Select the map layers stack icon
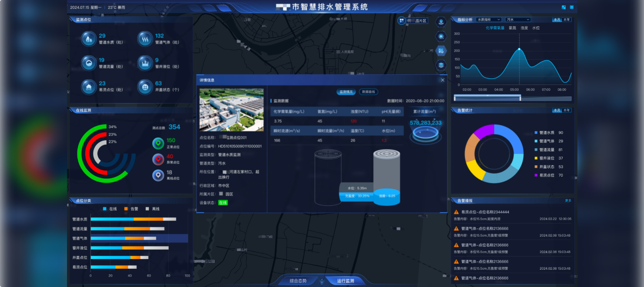Image resolution: width=644 pixels, height=287 pixels. 441,65
